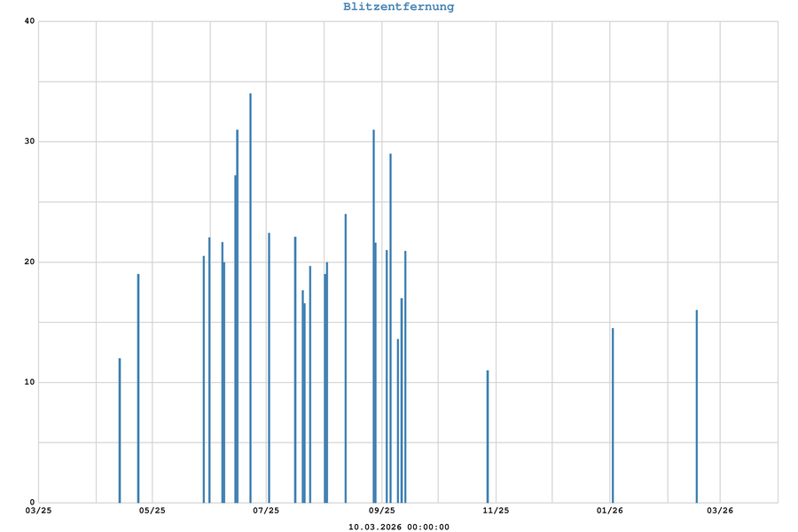Click the first bar at value 12
This screenshot has height=532, width=798.
(120, 430)
